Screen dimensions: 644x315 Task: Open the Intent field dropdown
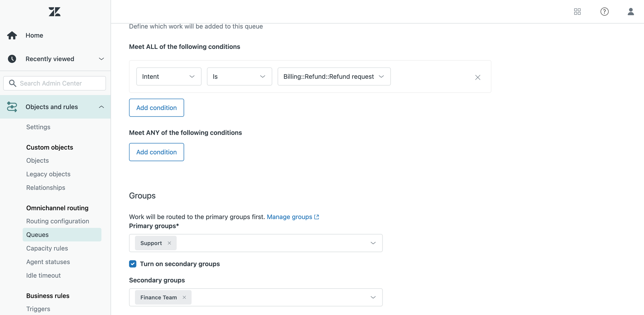point(169,77)
